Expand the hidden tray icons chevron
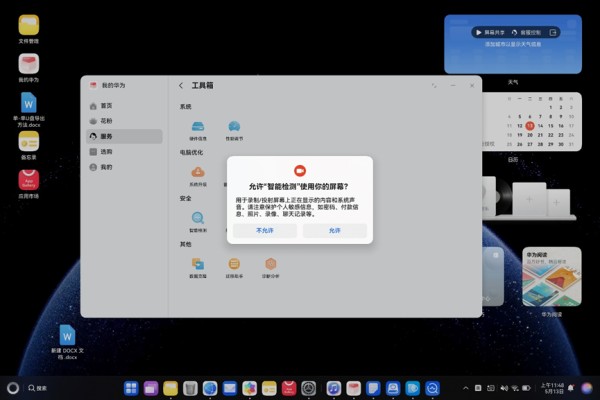 tap(466, 388)
